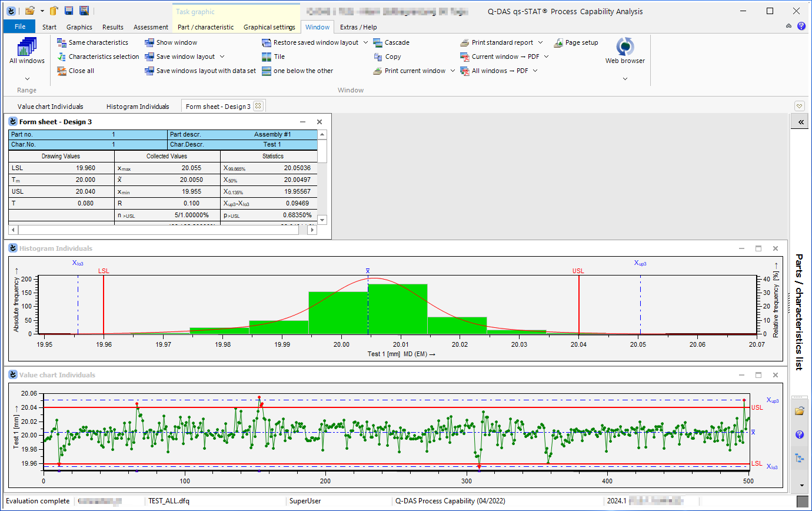This screenshot has width=812, height=511.
Task: Open the File menu
Action: coord(20,26)
